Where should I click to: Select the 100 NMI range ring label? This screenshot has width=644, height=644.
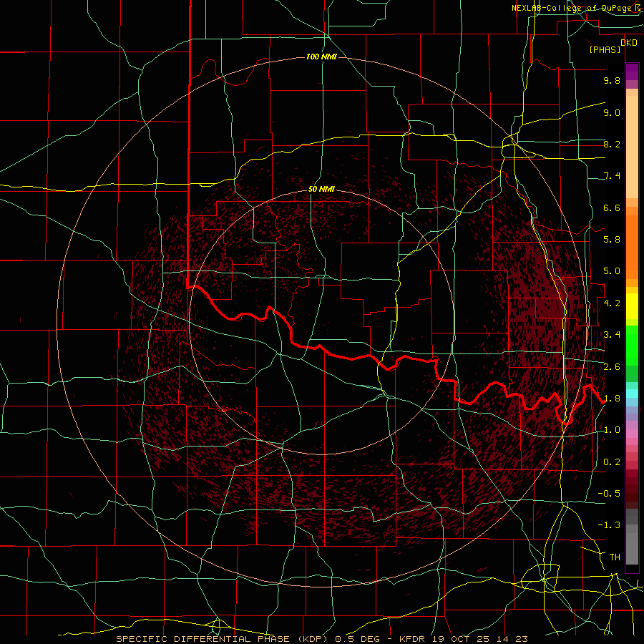click(x=321, y=57)
